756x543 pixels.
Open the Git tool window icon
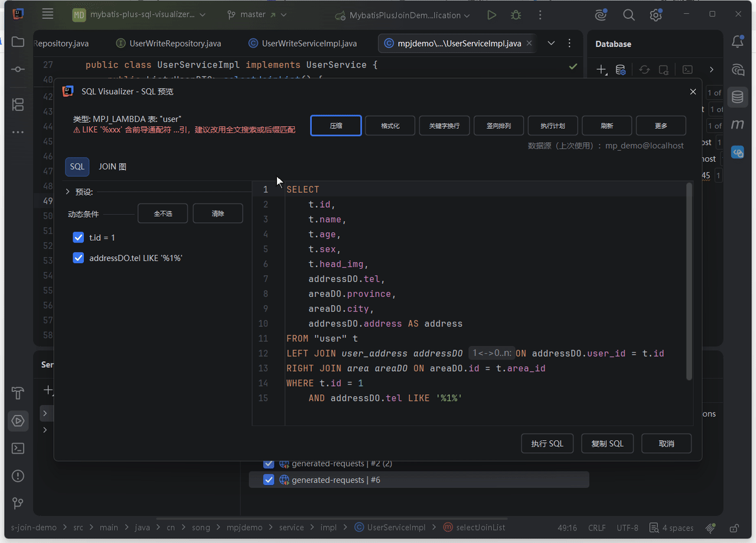click(18, 503)
